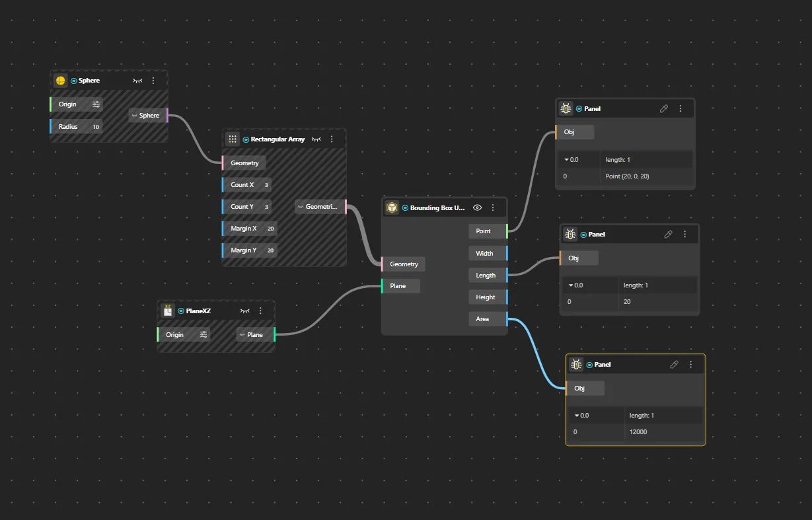This screenshot has height=520, width=812.
Task: Open the Origin settings sliders on Sphere node
Action: point(96,104)
